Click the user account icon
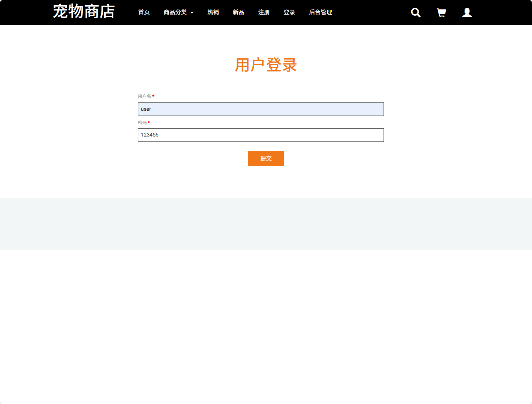The width and height of the screenshot is (532, 404). (467, 12)
